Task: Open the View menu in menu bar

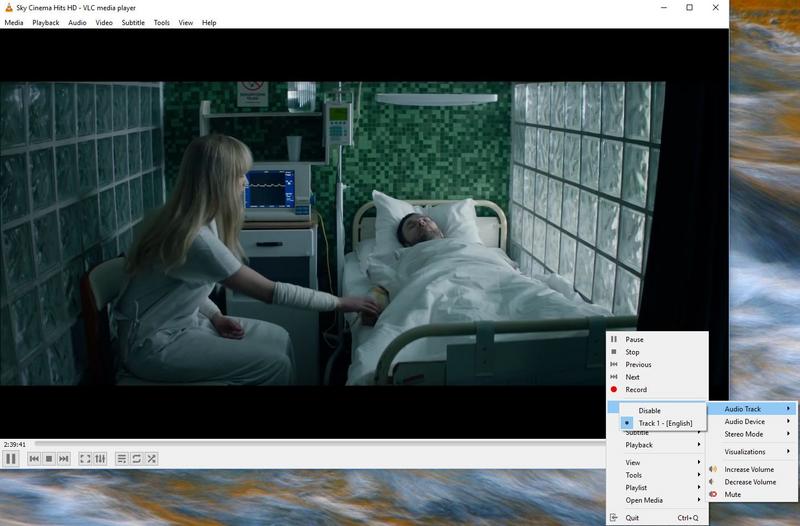Action: pos(186,22)
